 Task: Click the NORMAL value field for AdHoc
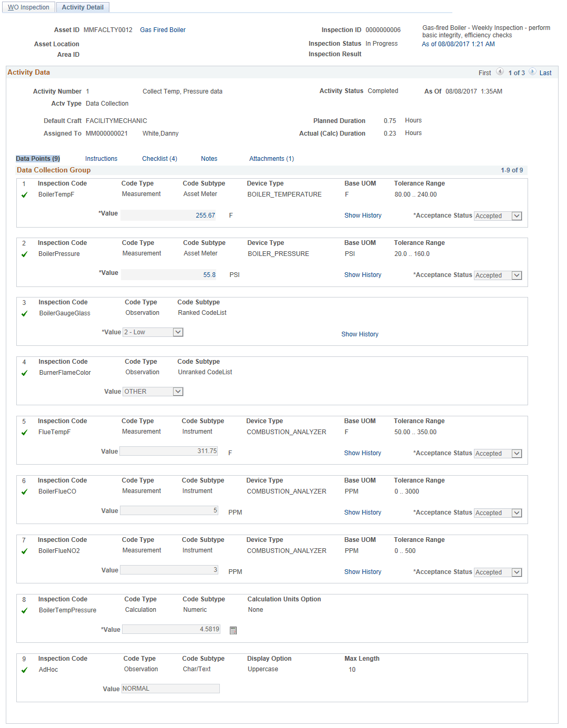point(170,688)
